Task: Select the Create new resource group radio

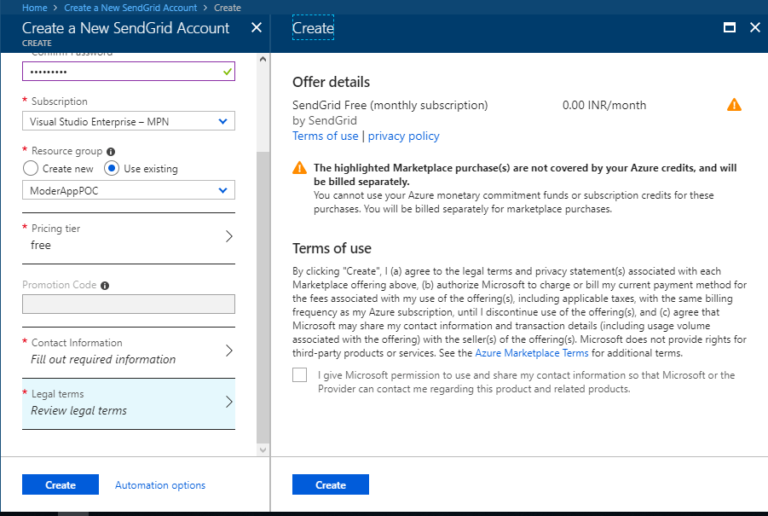Action: tap(30, 168)
